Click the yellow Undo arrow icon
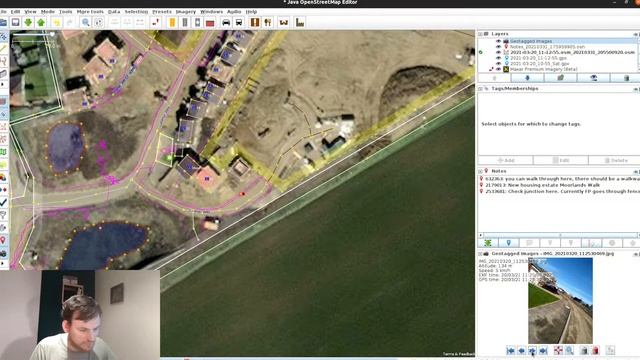 tap(56, 22)
